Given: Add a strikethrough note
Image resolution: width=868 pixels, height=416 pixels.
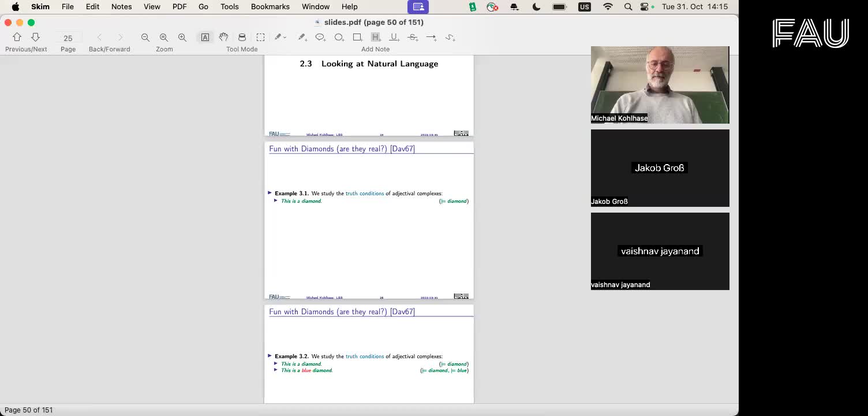Looking at the screenshot, I should 413,37.
